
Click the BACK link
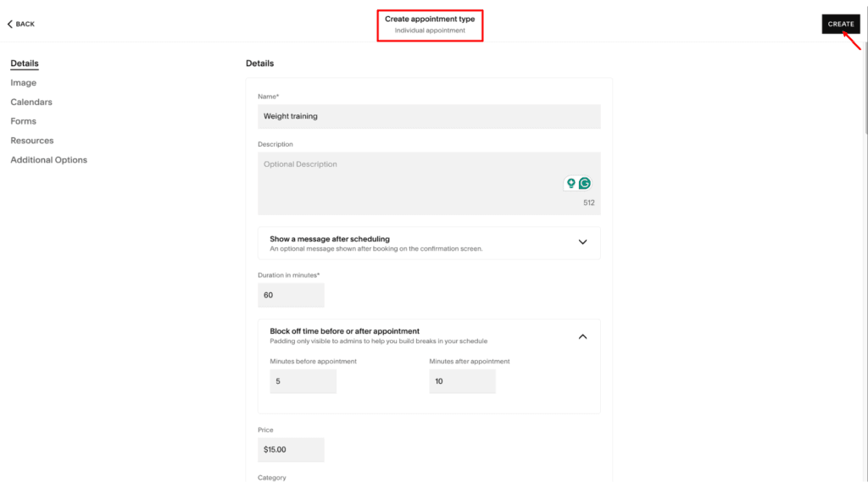coord(20,24)
